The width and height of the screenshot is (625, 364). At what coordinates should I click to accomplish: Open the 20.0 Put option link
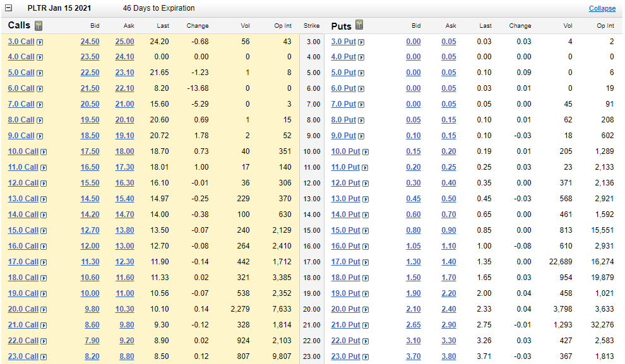(345, 309)
